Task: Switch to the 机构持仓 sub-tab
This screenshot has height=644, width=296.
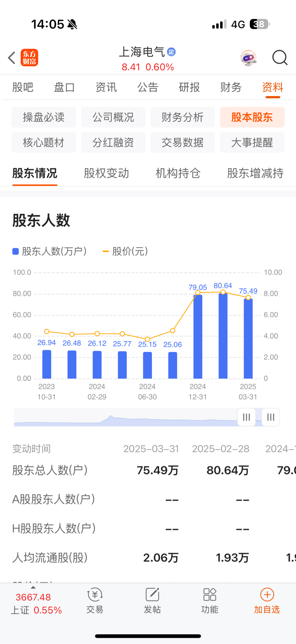Action: (x=178, y=173)
